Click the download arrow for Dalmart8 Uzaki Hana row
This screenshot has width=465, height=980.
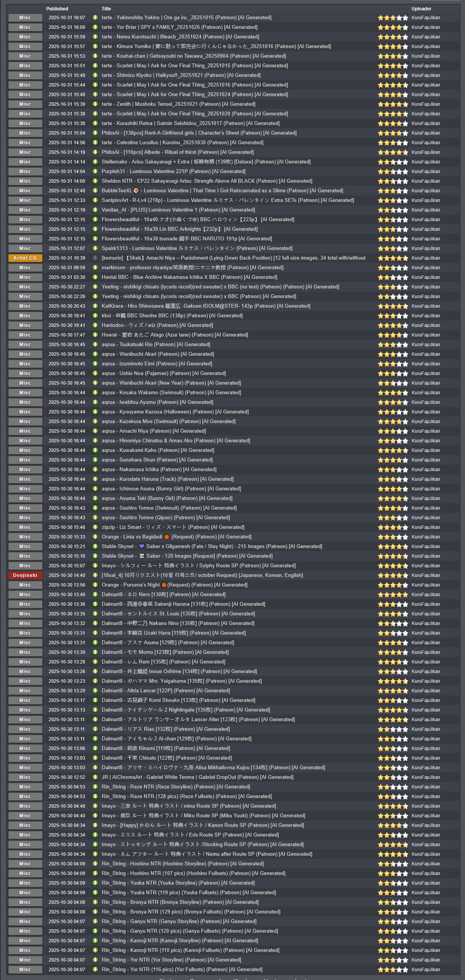coord(95,633)
